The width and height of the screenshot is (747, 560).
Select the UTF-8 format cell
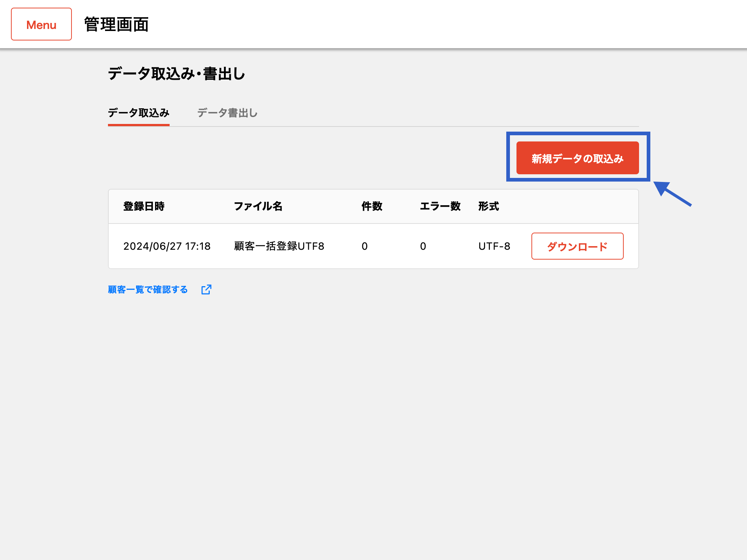(494, 246)
